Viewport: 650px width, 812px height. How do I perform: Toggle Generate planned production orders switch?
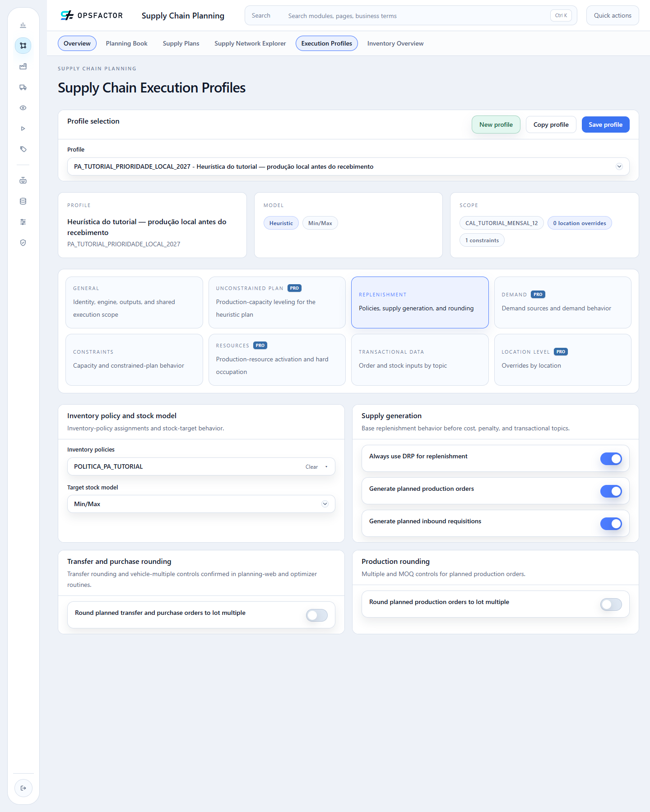click(x=611, y=491)
